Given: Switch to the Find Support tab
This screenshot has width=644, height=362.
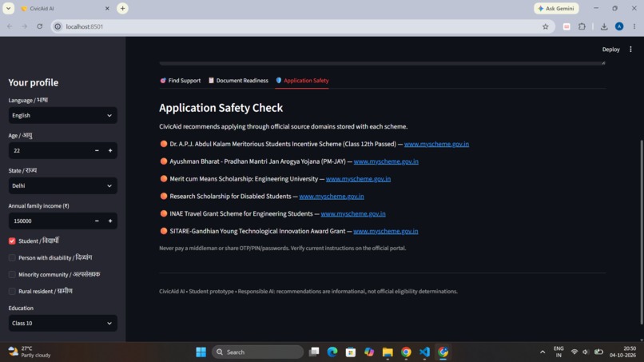Looking at the screenshot, I should tap(181, 81).
